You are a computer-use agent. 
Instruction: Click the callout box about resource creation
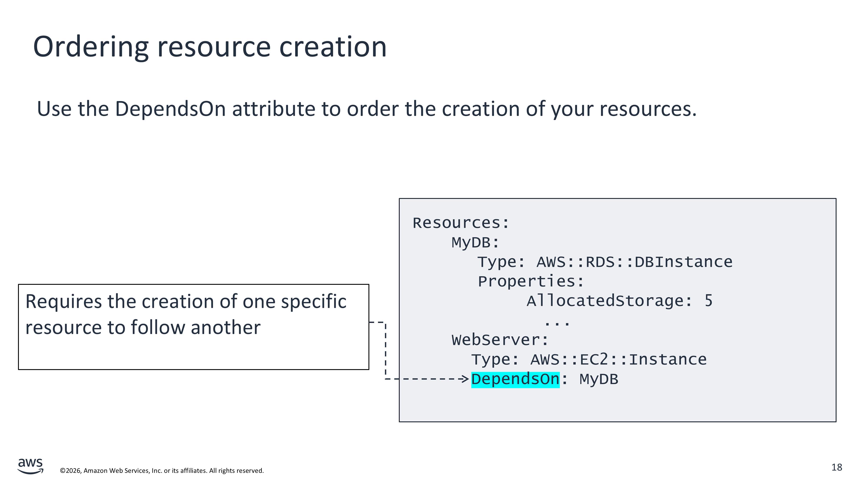tap(193, 327)
